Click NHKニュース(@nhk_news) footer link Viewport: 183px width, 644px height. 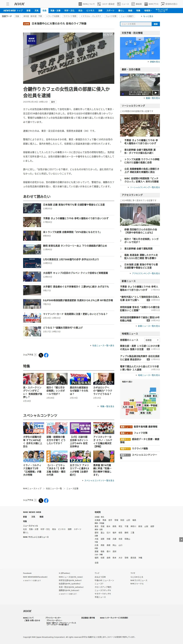[71, 577]
